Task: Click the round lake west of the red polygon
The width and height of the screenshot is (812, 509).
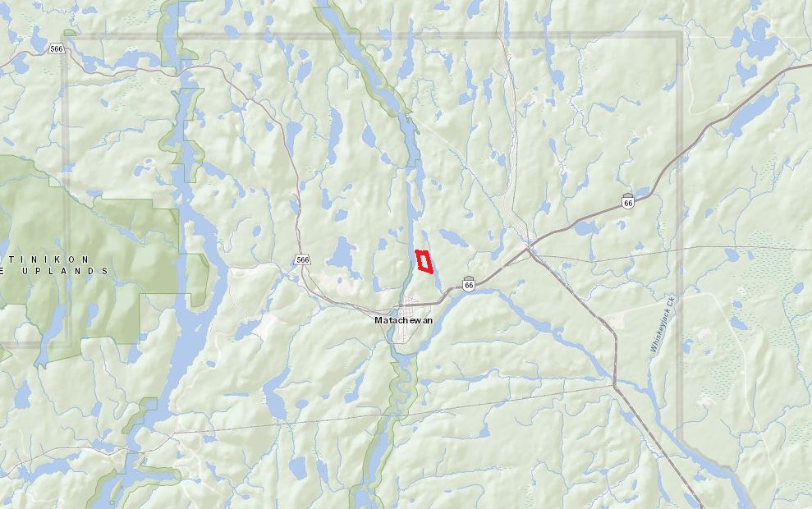Action: tap(342, 254)
